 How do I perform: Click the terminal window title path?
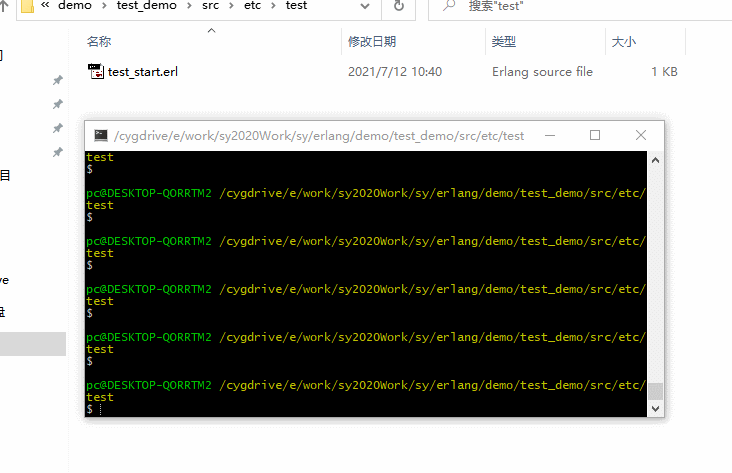pos(319,136)
